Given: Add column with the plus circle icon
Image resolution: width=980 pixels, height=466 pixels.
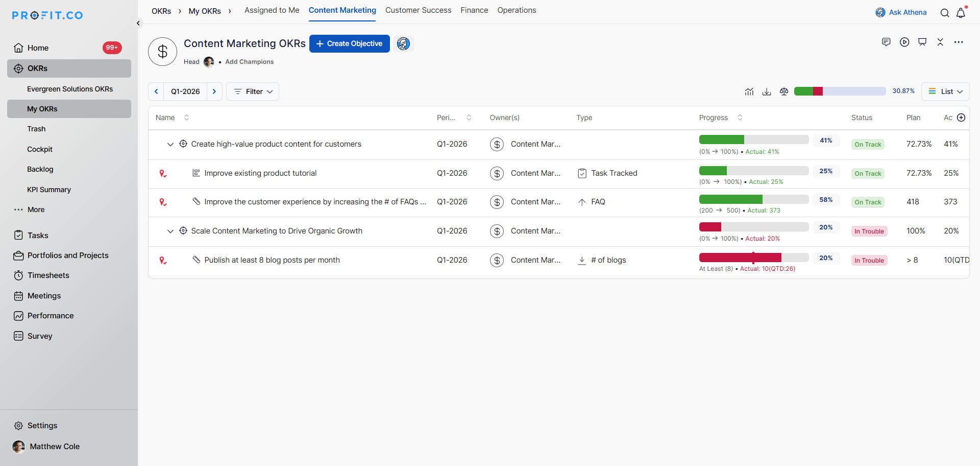Looking at the screenshot, I should click(961, 118).
